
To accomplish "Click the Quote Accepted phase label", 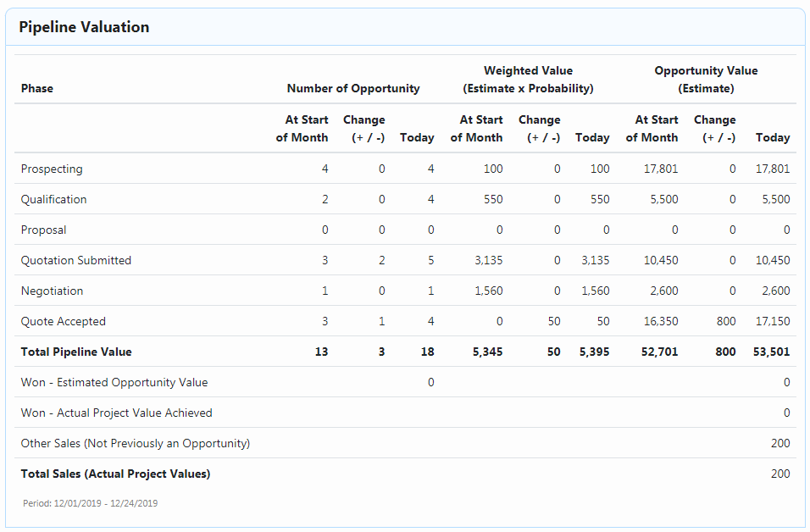I will pyautogui.click(x=63, y=321).
